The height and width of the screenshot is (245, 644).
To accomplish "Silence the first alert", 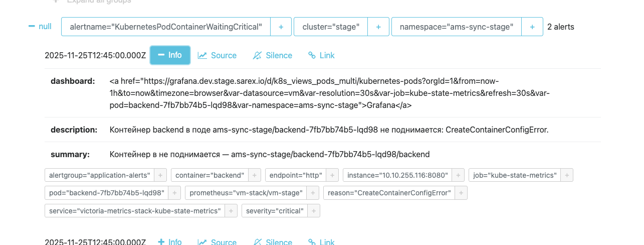I will [273, 55].
